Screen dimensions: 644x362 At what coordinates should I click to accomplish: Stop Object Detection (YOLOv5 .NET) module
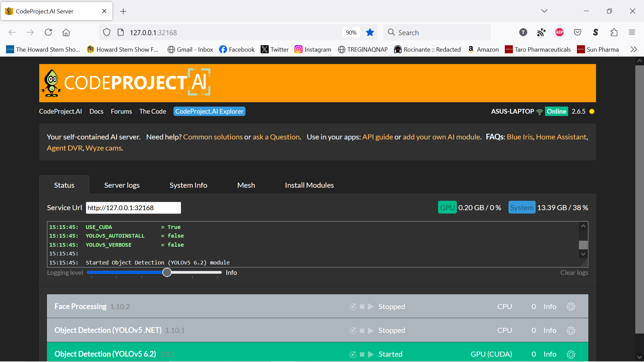[362, 330]
